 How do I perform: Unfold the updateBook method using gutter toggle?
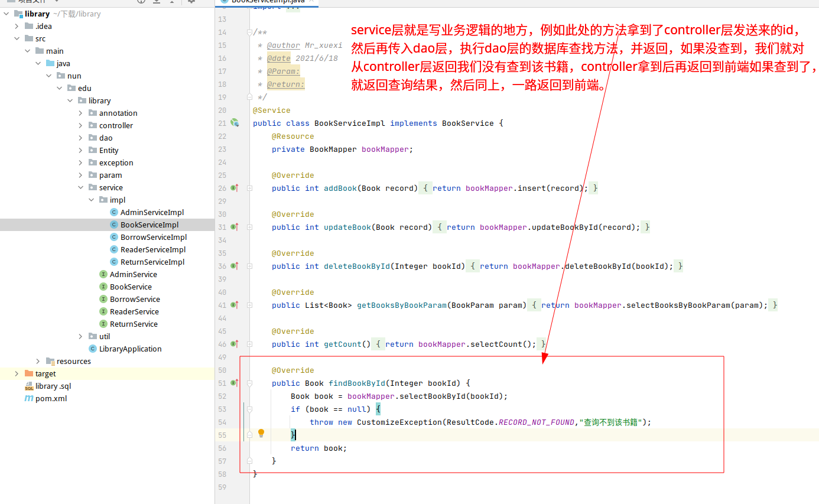pyautogui.click(x=249, y=227)
